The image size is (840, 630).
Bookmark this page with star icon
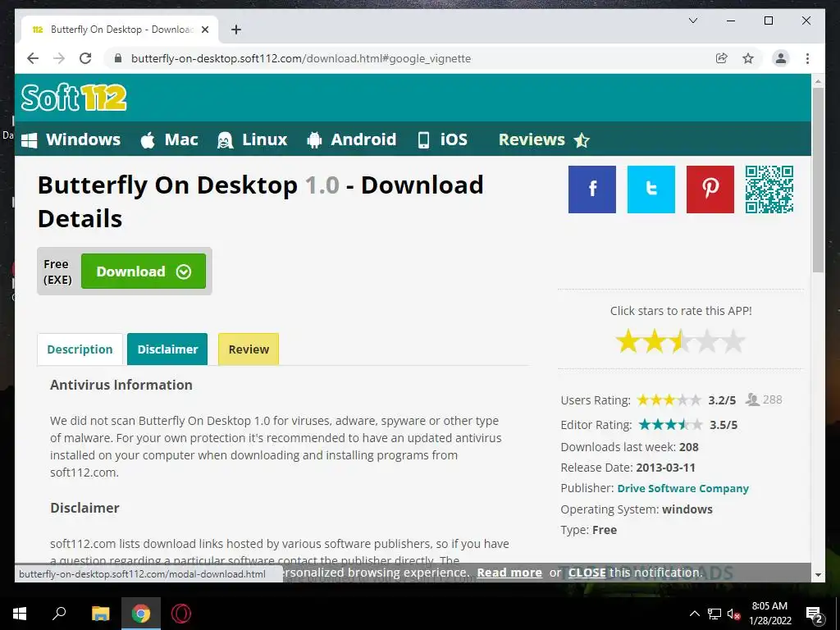click(748, 58)
